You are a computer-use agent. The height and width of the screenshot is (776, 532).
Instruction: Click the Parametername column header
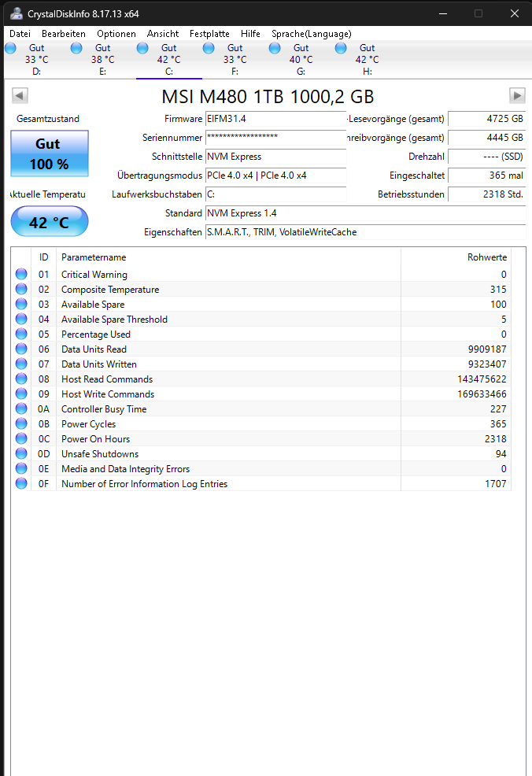(228, 257)
